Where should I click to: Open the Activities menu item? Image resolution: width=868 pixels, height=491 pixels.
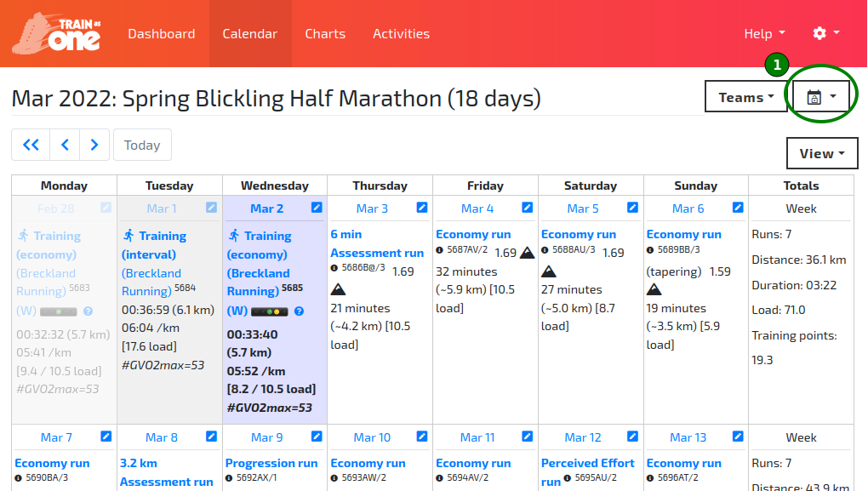[401, 33]
